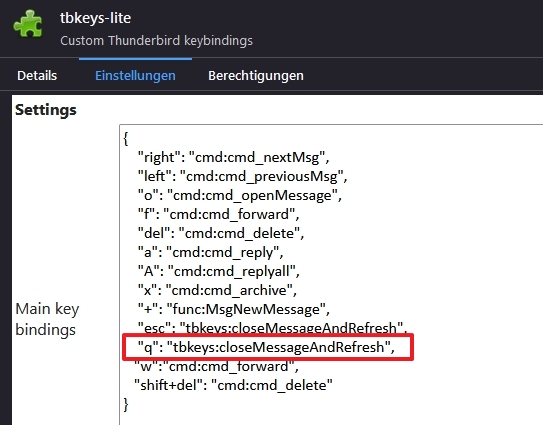Click the "shift+del" cmd_delete binding line

(x=233, y=385)
